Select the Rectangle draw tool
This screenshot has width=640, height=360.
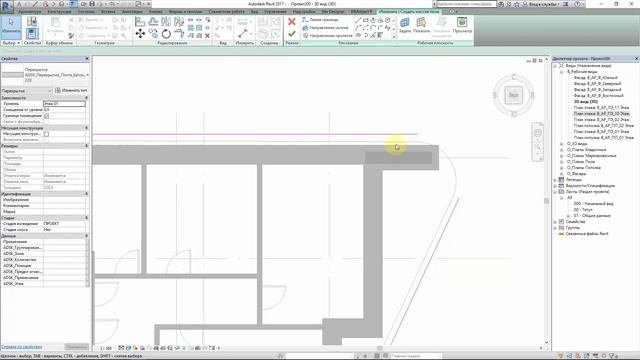[365, 20]
